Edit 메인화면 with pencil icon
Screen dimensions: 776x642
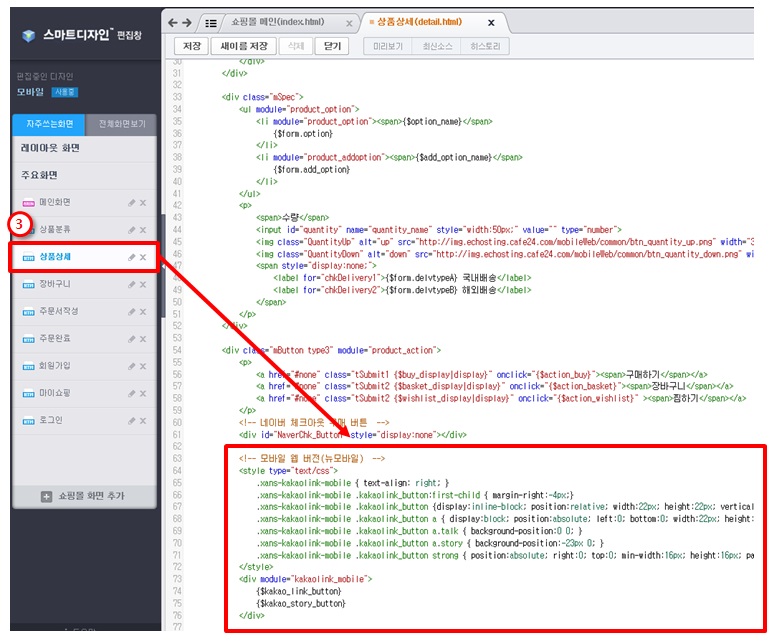pyautogui.click(x=131, y=202)
